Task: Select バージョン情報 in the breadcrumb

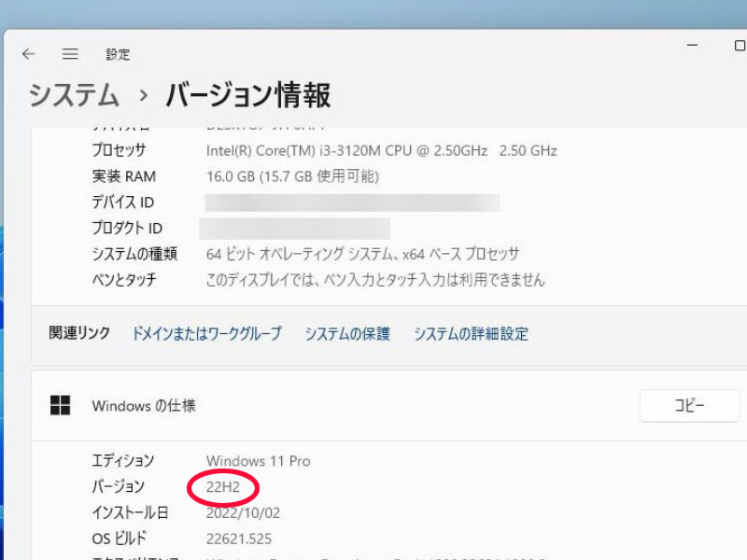Action: click(247, 95)
